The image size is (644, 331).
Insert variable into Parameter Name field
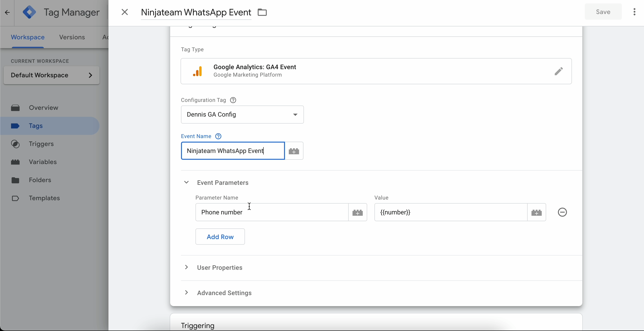pos(357,212)
